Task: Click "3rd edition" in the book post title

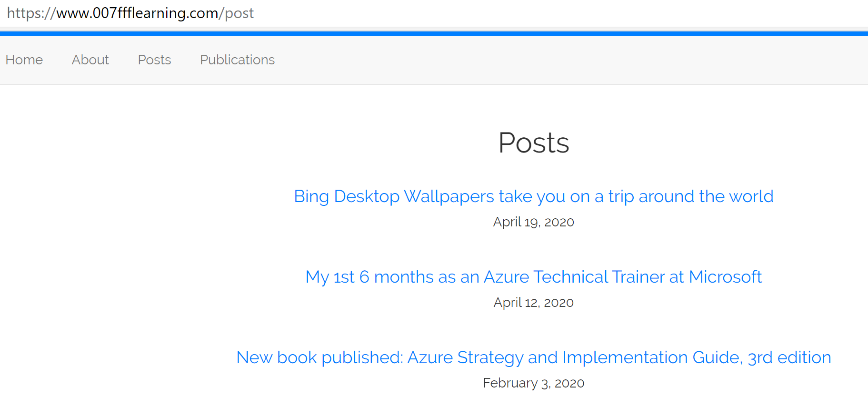Action: pyautogui.click(x=789, y=357)
